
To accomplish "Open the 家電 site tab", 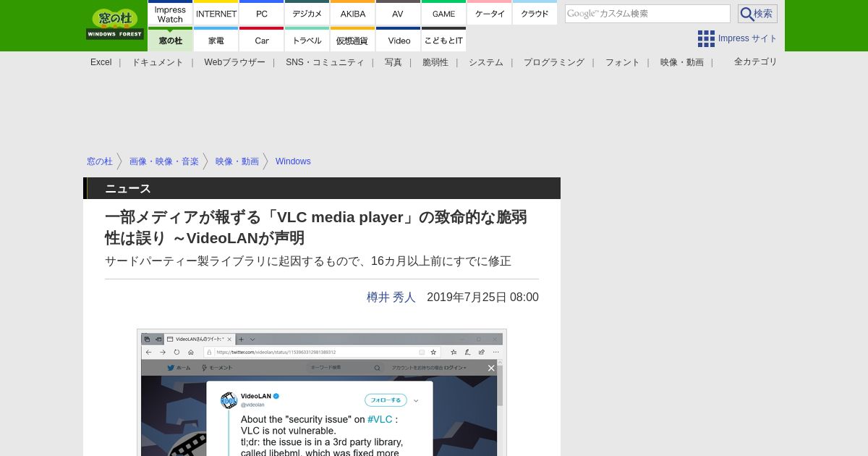I will point(216,40).
